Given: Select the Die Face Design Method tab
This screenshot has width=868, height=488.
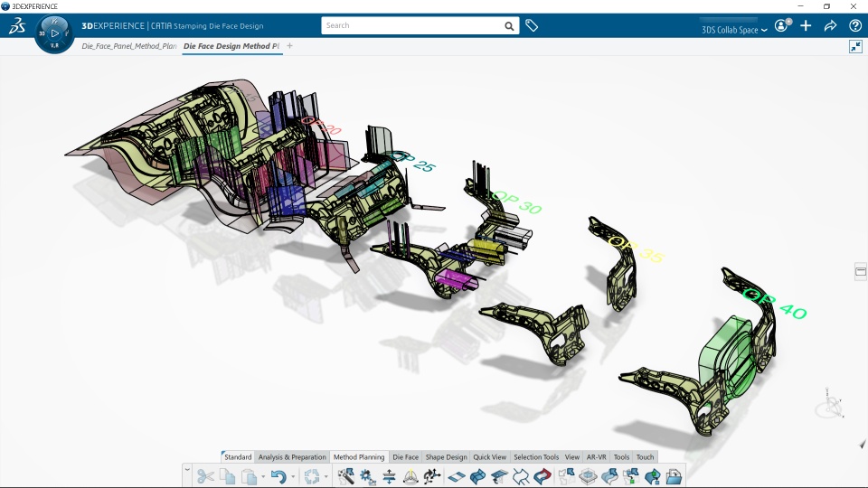Looking at the screenshot, I should click(231, 46).
